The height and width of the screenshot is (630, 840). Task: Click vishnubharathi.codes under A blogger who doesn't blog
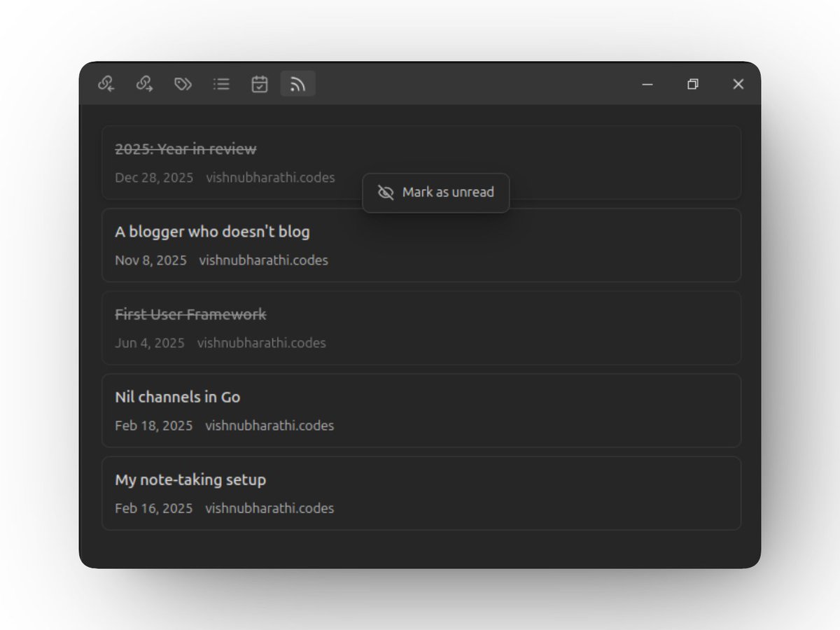coord(264,260)
